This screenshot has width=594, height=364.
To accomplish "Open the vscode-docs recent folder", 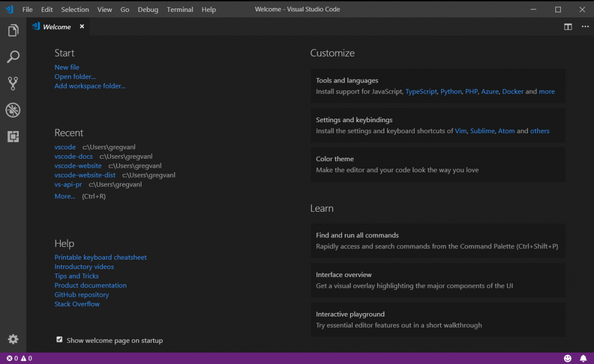I will click(73, 156).
